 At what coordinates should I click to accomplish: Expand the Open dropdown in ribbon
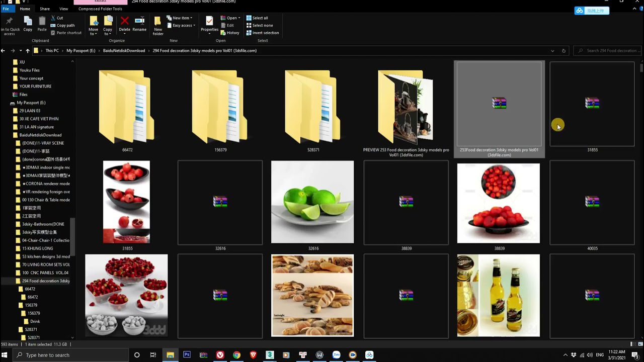(230, 18)
